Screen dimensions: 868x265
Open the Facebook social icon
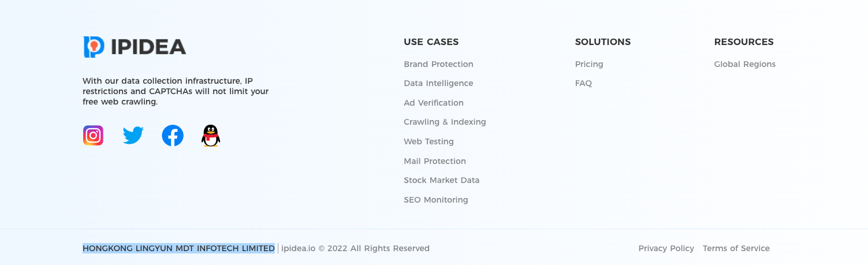pyautogui.click(x=173, y=136)
